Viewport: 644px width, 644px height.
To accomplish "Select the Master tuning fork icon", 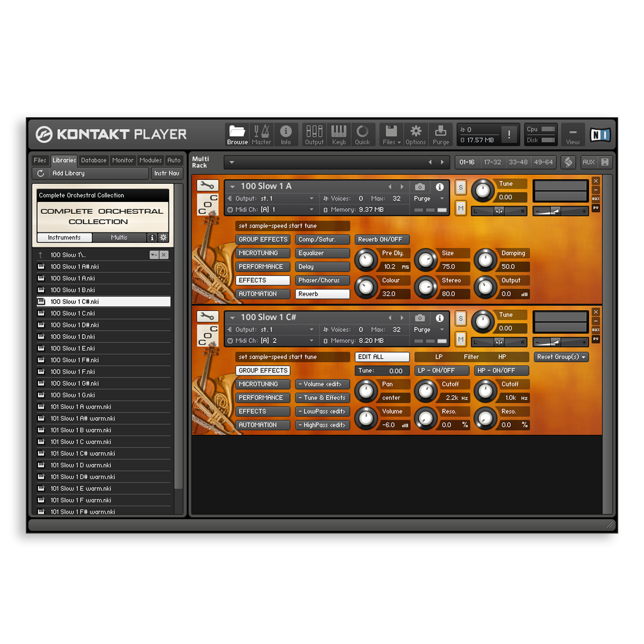I will tap(262, 135).
